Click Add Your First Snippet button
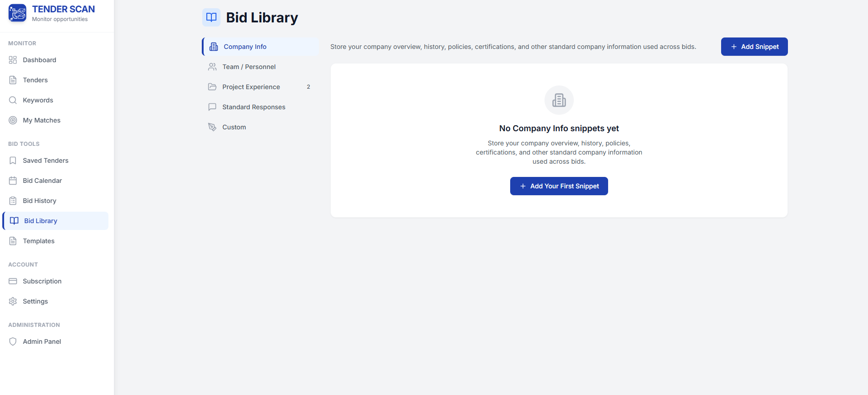Viewport: 868px width, 395px height. tap(559, 186)
